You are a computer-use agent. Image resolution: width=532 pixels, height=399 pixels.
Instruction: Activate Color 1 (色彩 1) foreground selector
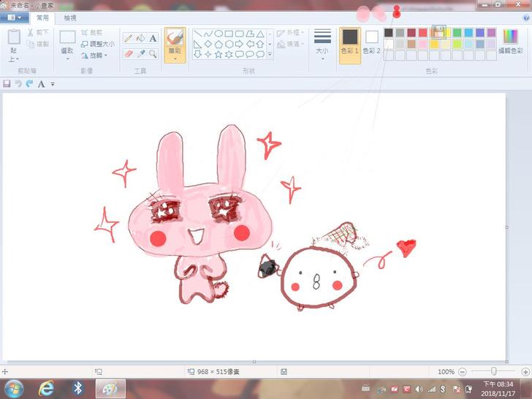click(x=350, y=41)
